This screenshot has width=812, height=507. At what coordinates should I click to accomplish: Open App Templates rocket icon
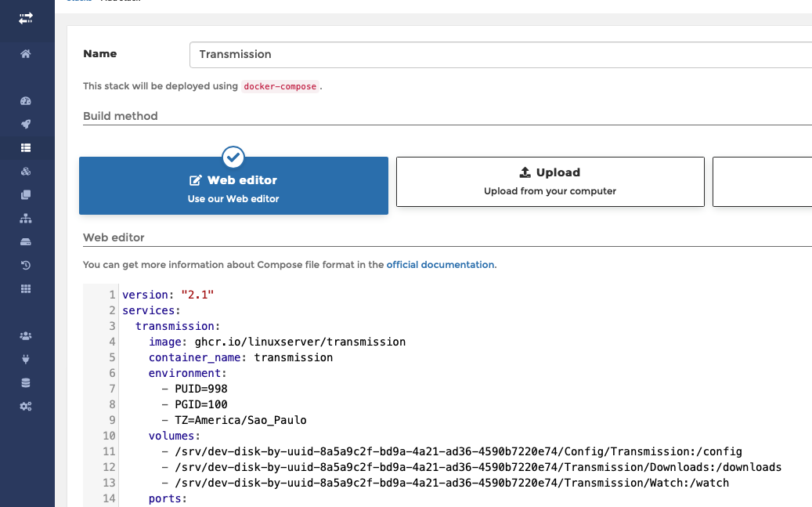26,125
